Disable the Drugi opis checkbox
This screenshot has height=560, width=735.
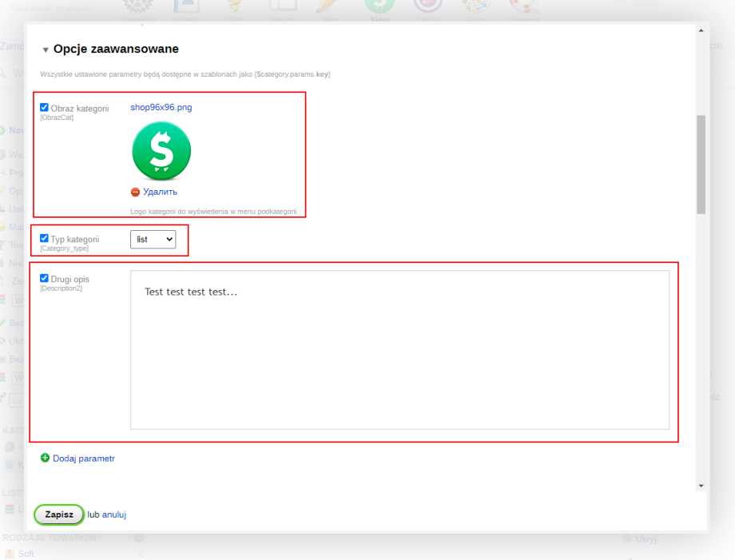pyautogui.click(x=45, y=278)
